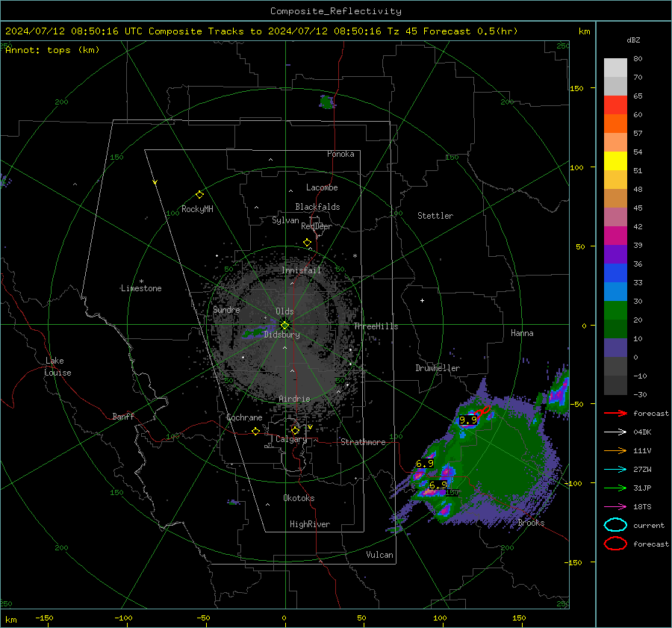Click the yellow diamond marker near RockyMH
The image size is (672, 628).
tap(199, 195)
